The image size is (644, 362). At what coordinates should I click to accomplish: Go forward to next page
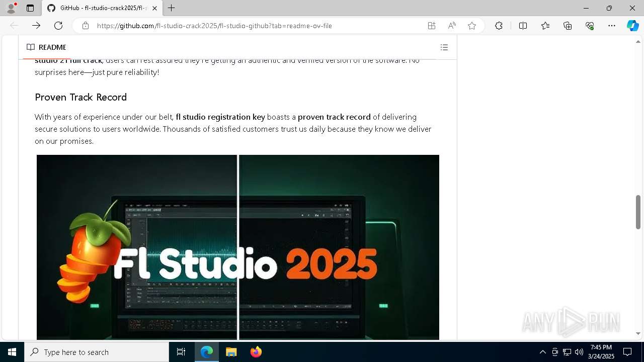click(36, 26)
